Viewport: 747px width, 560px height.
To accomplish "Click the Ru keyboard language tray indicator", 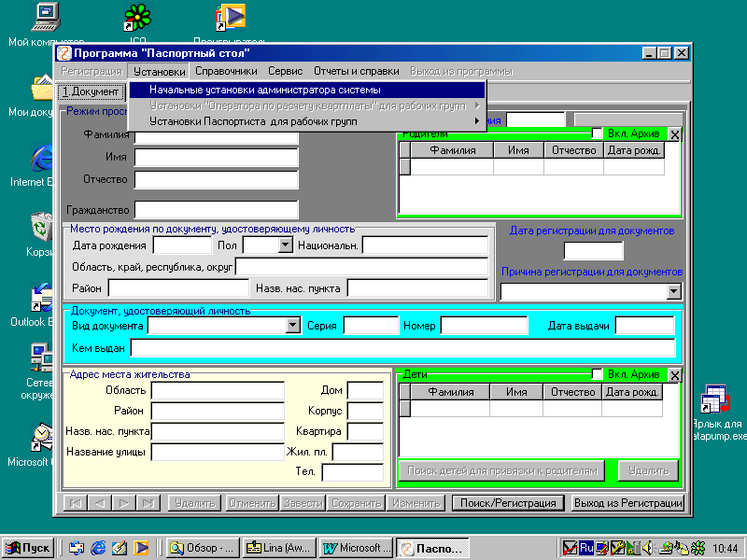I will click(588, 548).
